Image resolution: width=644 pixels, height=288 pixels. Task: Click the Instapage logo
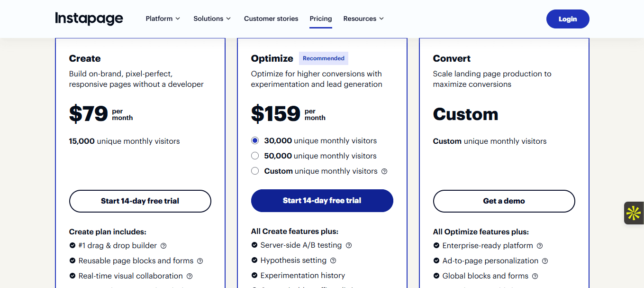pos(89,19)
